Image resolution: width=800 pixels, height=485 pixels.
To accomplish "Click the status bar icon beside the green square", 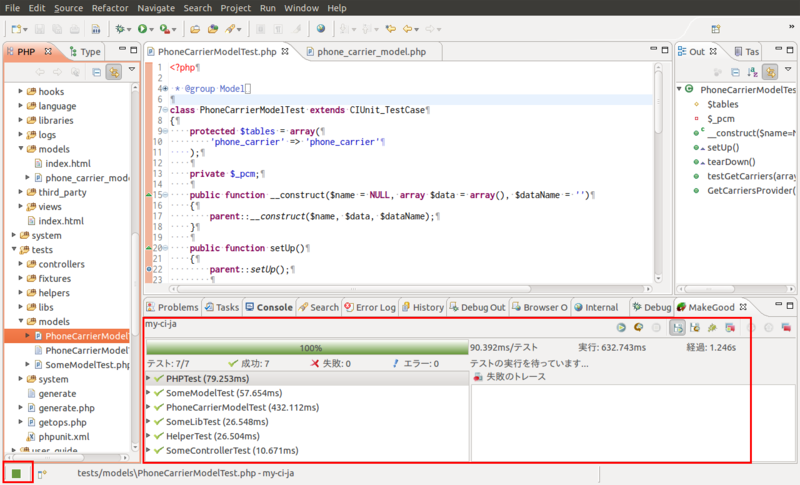I will (42, 474).
